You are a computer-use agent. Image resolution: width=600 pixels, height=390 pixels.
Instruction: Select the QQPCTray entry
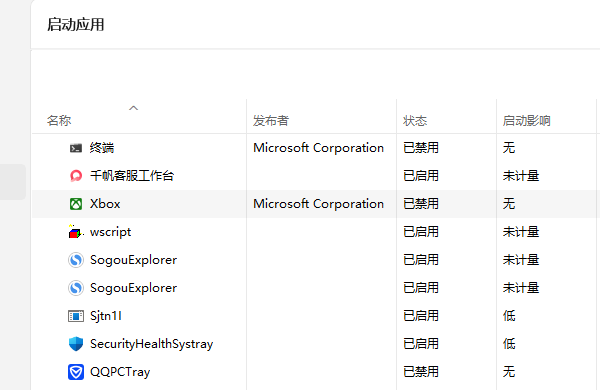click(x=120, y=372)
